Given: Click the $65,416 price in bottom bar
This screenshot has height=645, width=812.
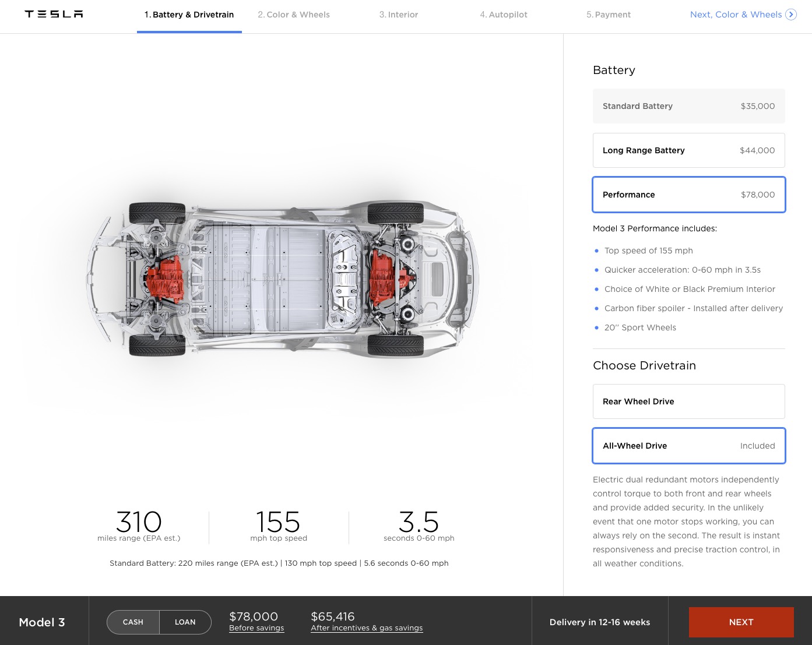Looking at the screenshot, I should (x=333, y=616).
